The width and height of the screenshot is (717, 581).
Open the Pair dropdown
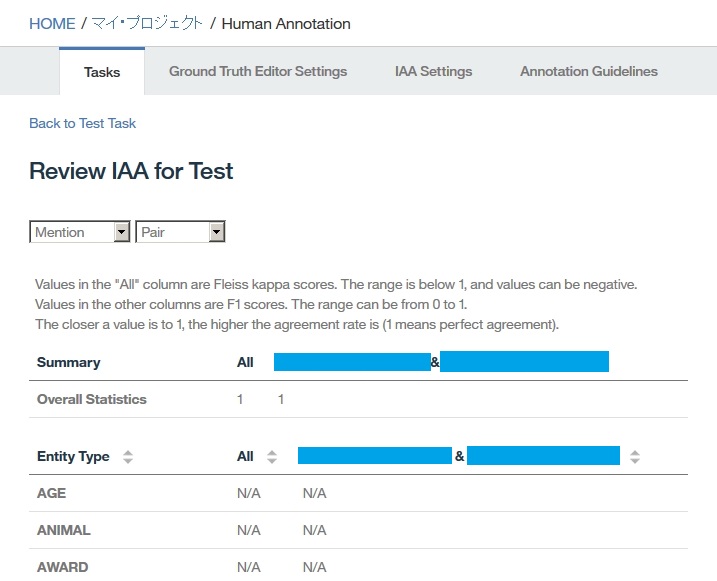(180, 232)
